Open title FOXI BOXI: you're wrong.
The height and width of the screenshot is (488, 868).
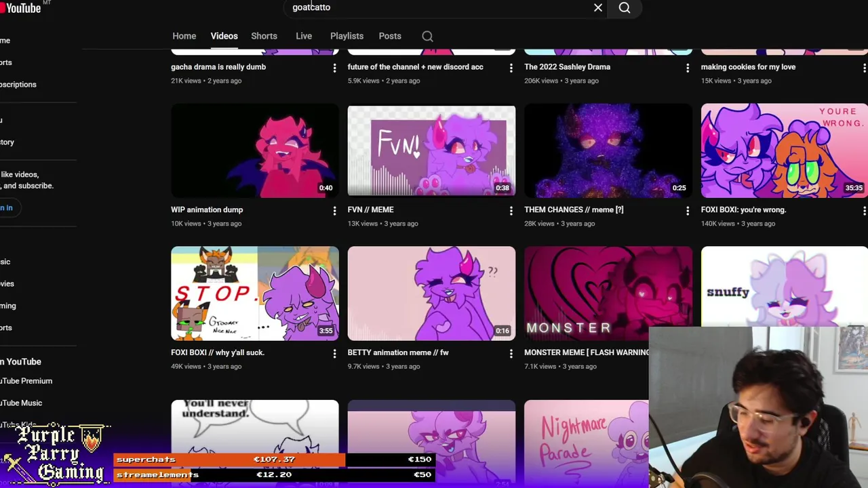pyautogui.click(x=743, y=210)
